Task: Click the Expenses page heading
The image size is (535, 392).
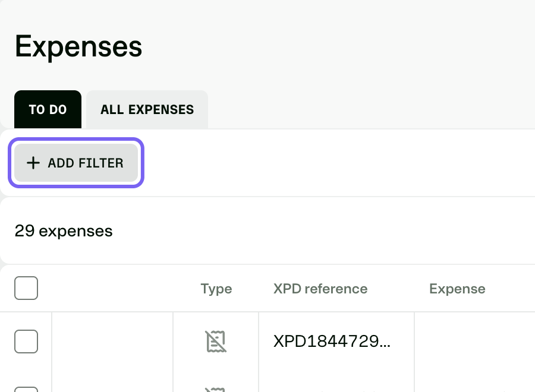Action: click(x=78, y=47)
